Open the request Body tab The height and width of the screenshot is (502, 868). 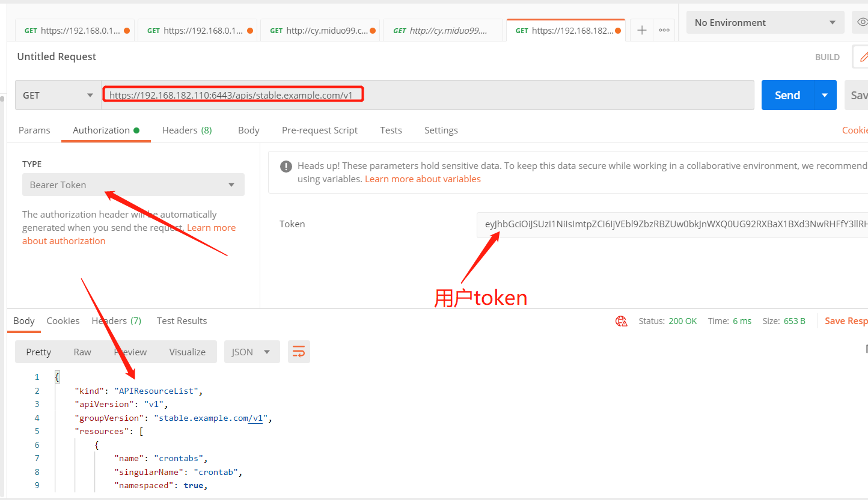pyautogui.click(x=249, y=130)
